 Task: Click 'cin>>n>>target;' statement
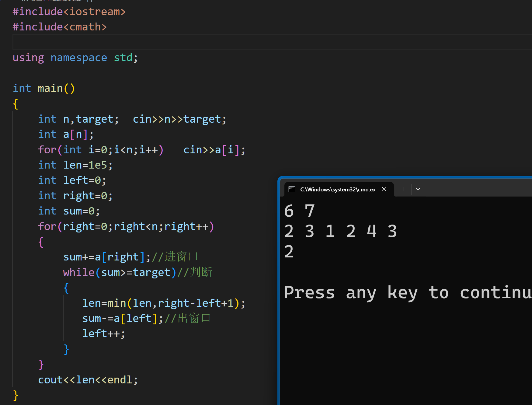click(x=179, y=119)
